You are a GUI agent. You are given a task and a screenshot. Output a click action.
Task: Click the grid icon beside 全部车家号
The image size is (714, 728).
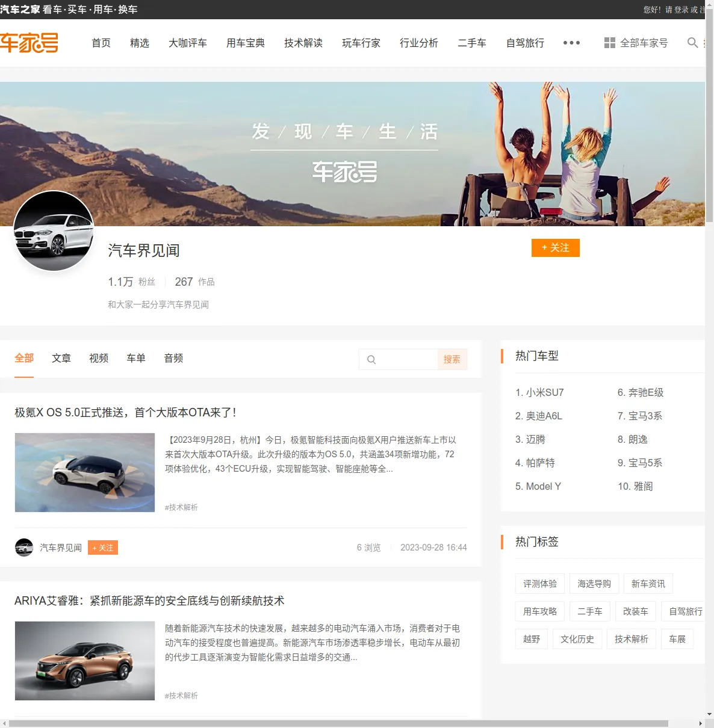point(610,43)
